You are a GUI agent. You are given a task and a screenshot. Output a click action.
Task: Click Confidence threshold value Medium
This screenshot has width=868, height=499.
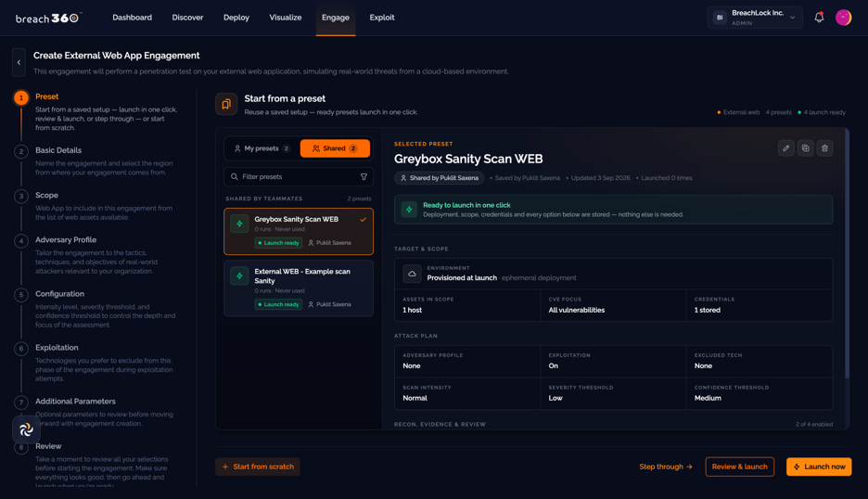[708, 398]
